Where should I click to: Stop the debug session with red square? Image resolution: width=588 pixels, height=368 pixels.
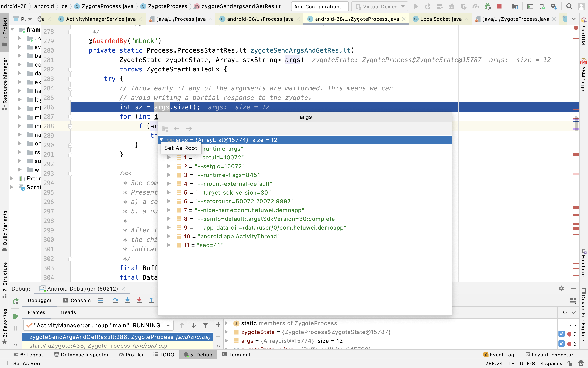(499, 7)
